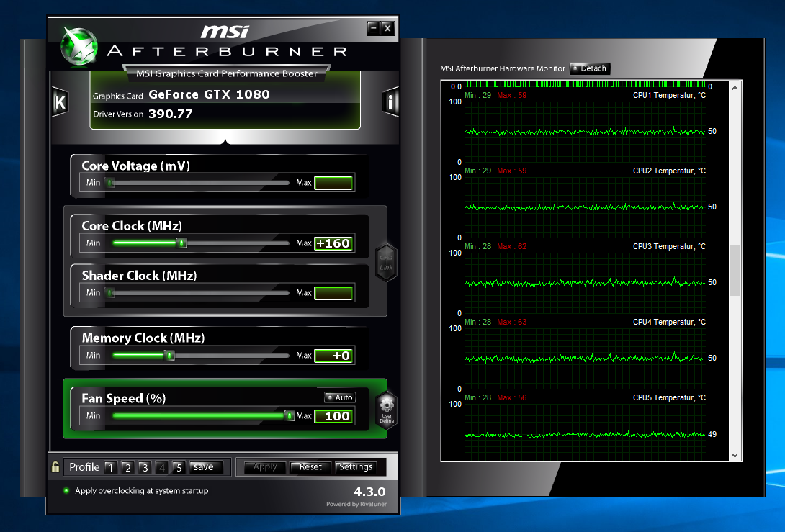Detach the Hardware Monitor

tap(590, 68)
